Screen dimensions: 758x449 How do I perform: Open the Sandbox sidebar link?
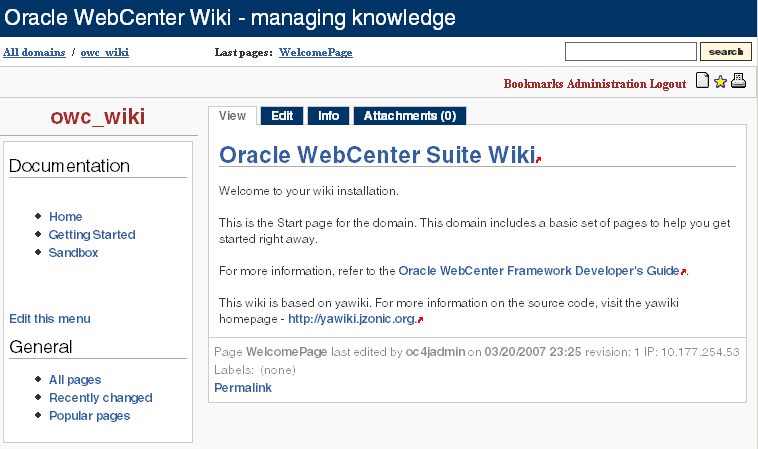(73, 252)
